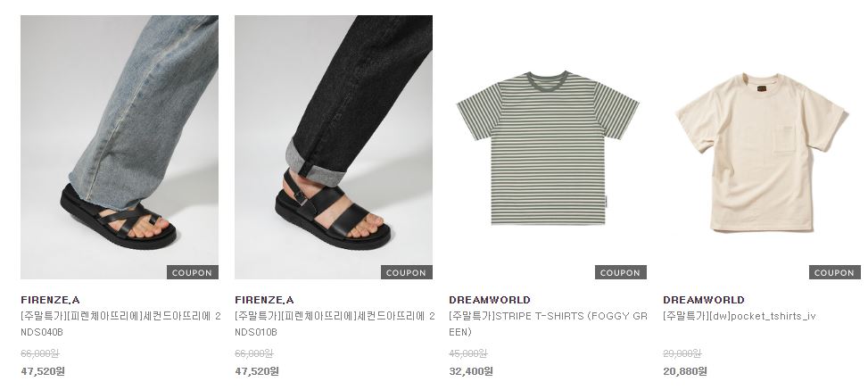The height and width of the screenshot is (390, 868).
Task: Click COUPON badge on striped t-shirt
Action: click(621, 272)
